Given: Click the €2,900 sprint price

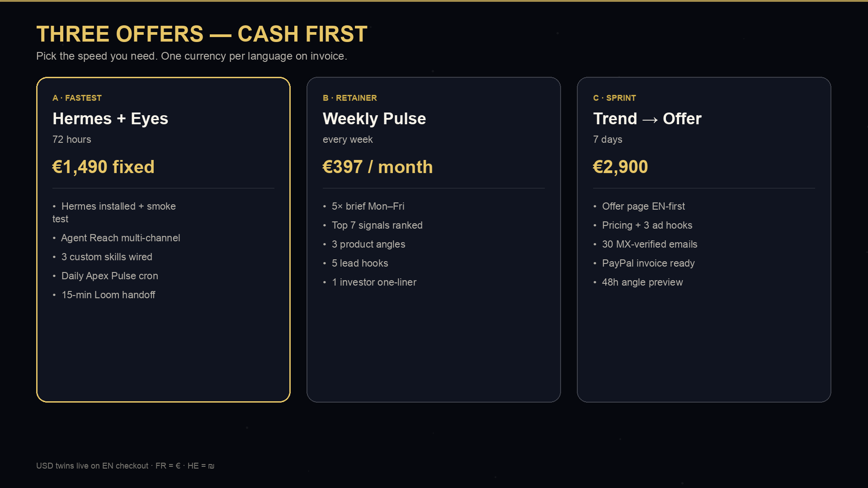Looking at the screenshot, I should click(x=620, y=167).
